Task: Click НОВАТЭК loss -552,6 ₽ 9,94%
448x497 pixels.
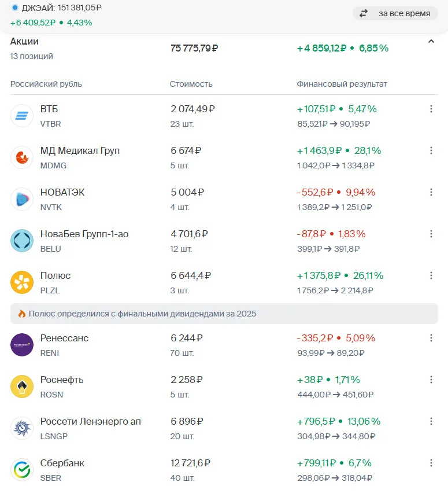Action: point(336,192)
